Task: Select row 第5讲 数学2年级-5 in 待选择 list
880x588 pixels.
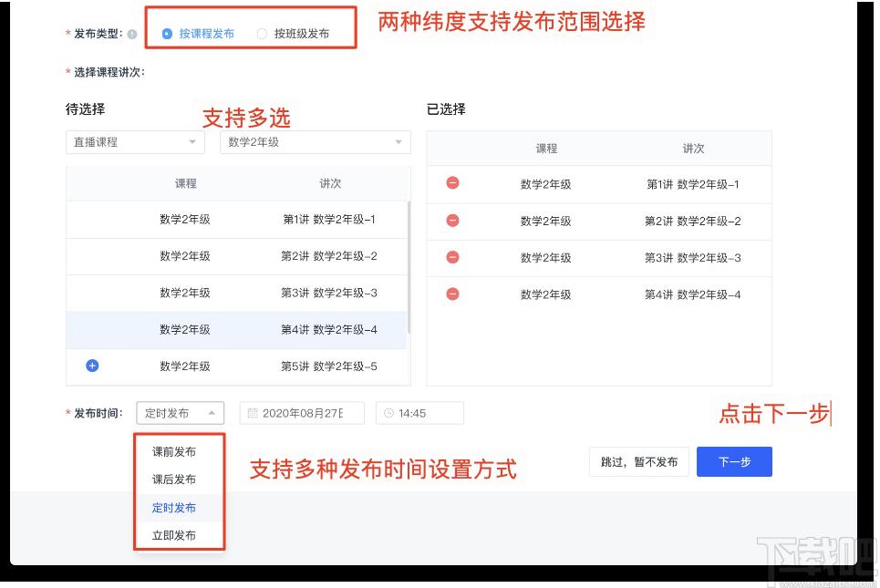Action: [x=236, y=366]
